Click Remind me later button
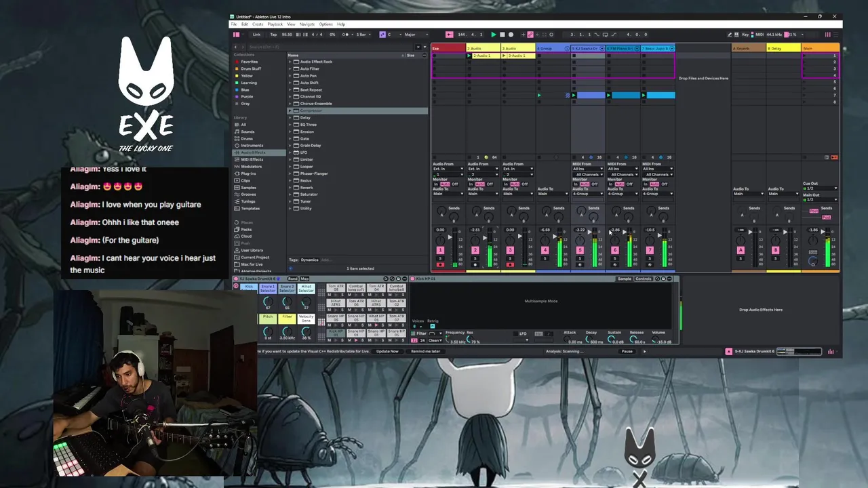 click(x=425, y=351)
